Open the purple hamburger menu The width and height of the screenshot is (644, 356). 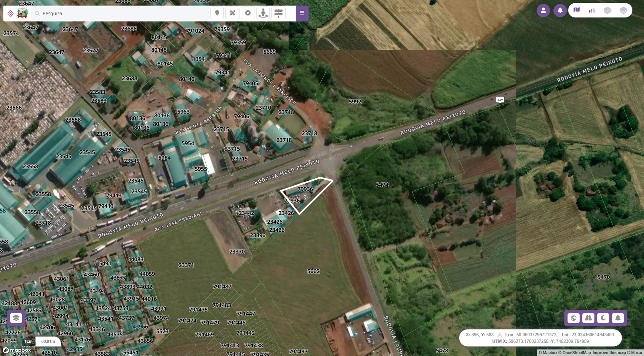click(x=302, y=13)
